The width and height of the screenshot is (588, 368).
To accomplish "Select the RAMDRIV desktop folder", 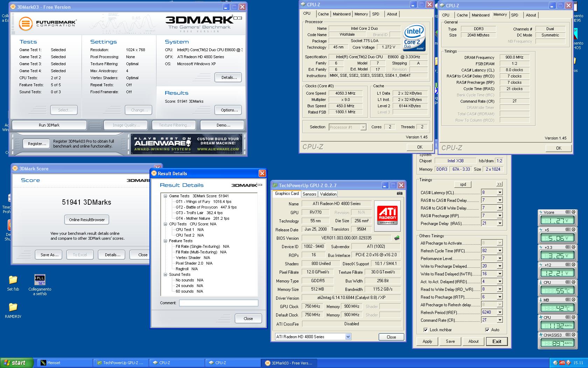I will 13,310.
